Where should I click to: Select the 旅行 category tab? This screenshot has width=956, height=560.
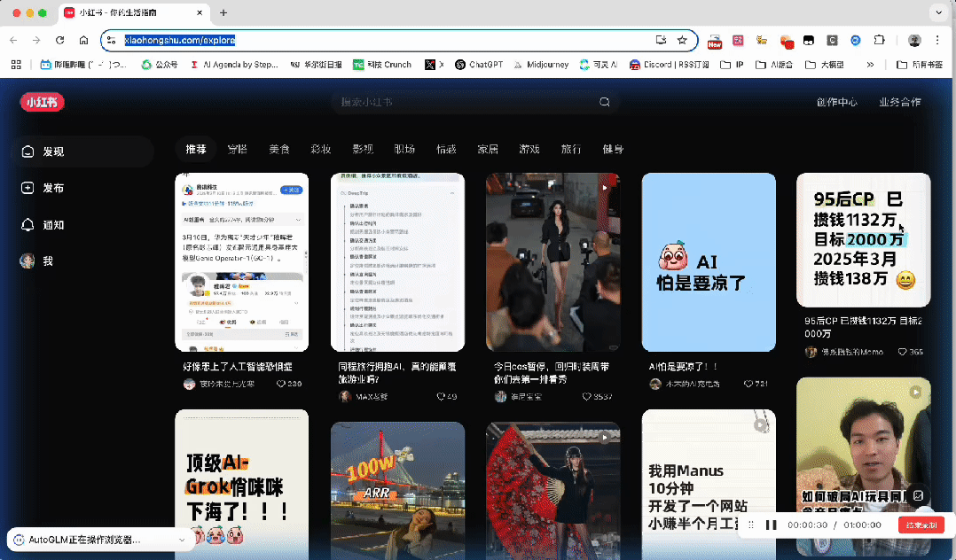coord(571,149)
